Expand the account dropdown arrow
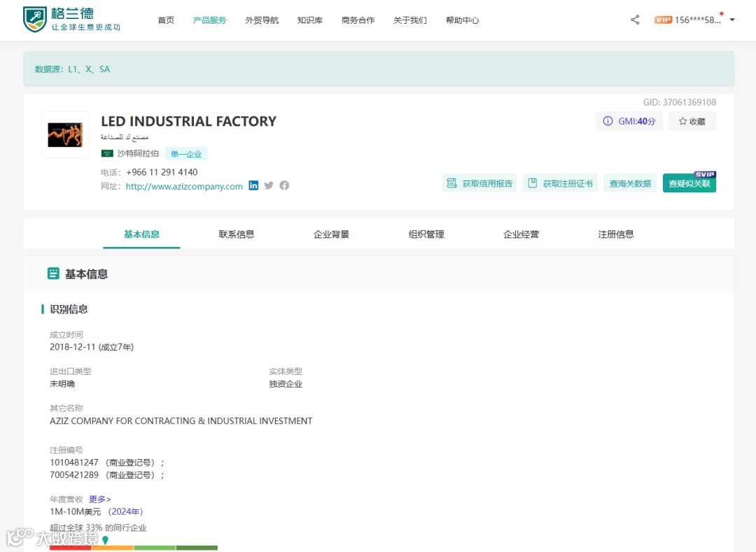756x552 pixels. pyautogui.click(x=732, y=20)
